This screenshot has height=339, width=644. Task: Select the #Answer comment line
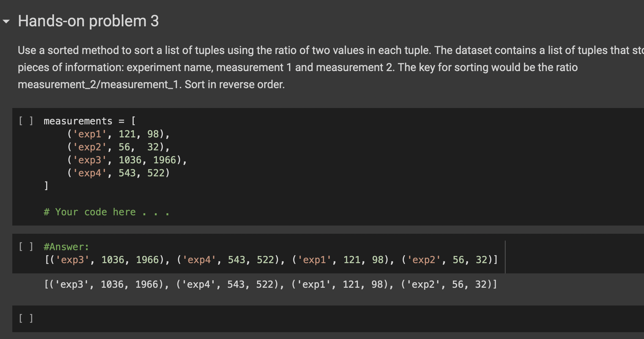click(66, 246)
